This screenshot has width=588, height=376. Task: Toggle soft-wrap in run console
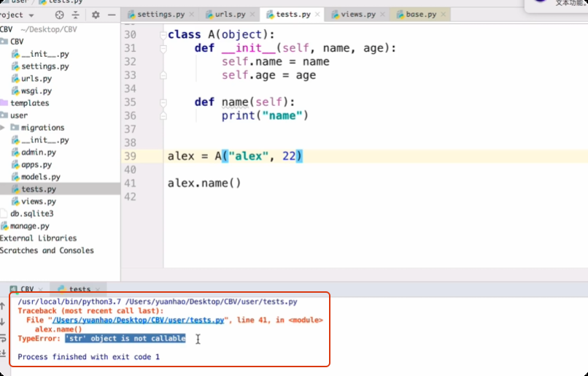coord(3,338)
